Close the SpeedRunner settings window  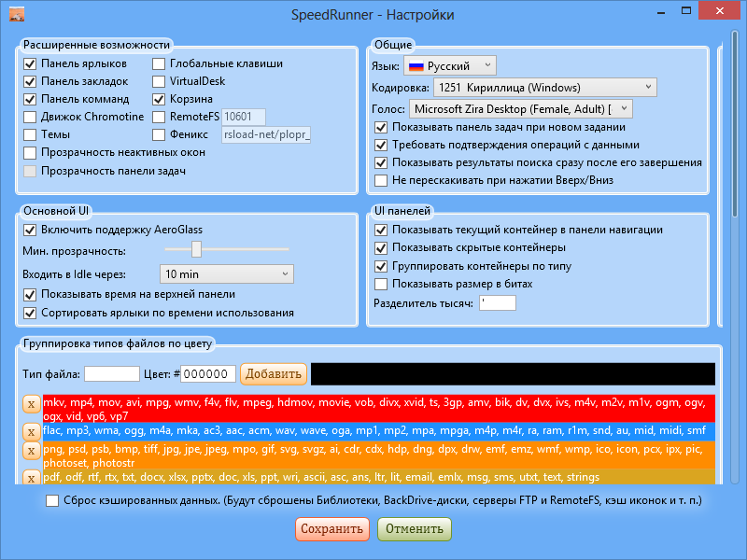(719, 10)
